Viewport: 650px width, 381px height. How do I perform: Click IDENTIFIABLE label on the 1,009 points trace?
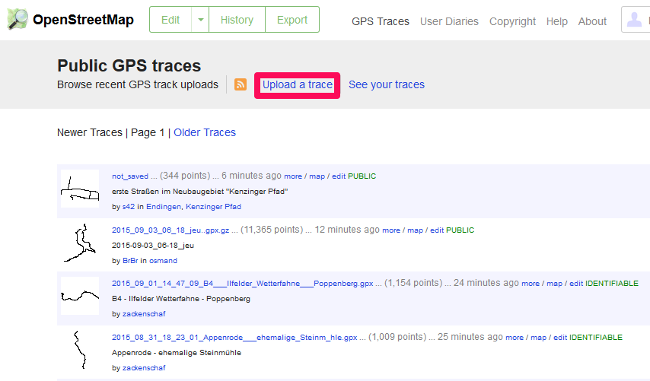(x=596, y=337)
